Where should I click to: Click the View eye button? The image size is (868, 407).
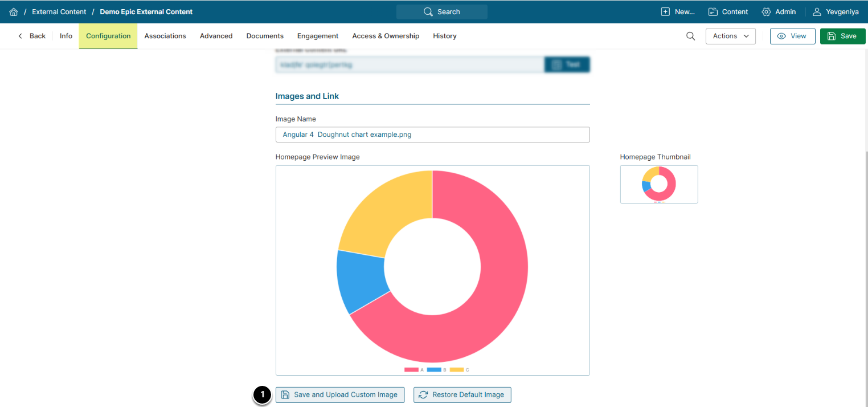[x=792, y=36]
